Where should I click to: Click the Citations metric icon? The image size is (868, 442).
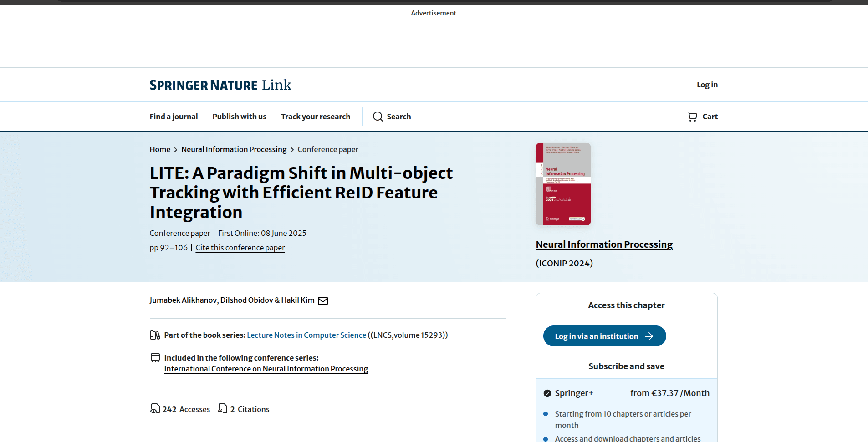(x=222, y=409)
